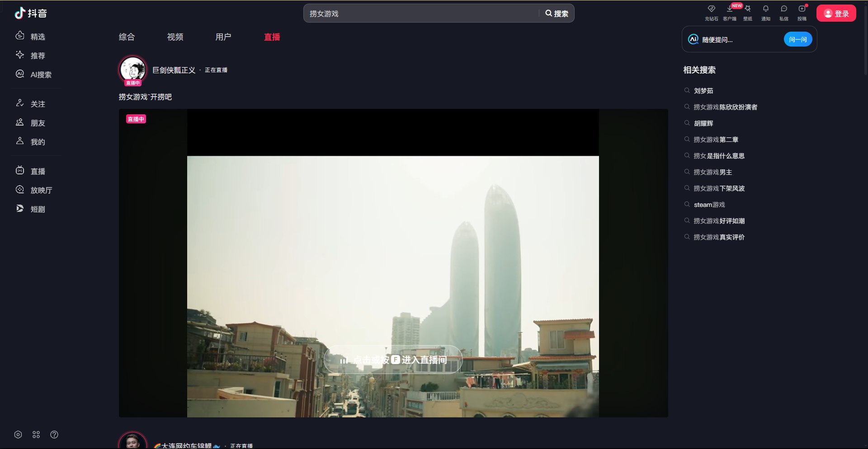Open 放映厅 in the sidebar
The width and height of the screenshot is (868, 449).
(34, 190)
